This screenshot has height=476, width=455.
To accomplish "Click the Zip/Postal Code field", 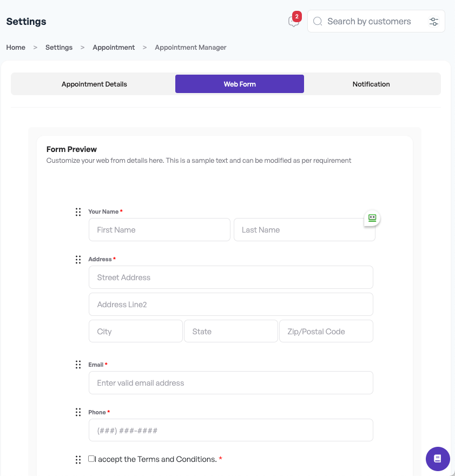I will pos(326,331).
